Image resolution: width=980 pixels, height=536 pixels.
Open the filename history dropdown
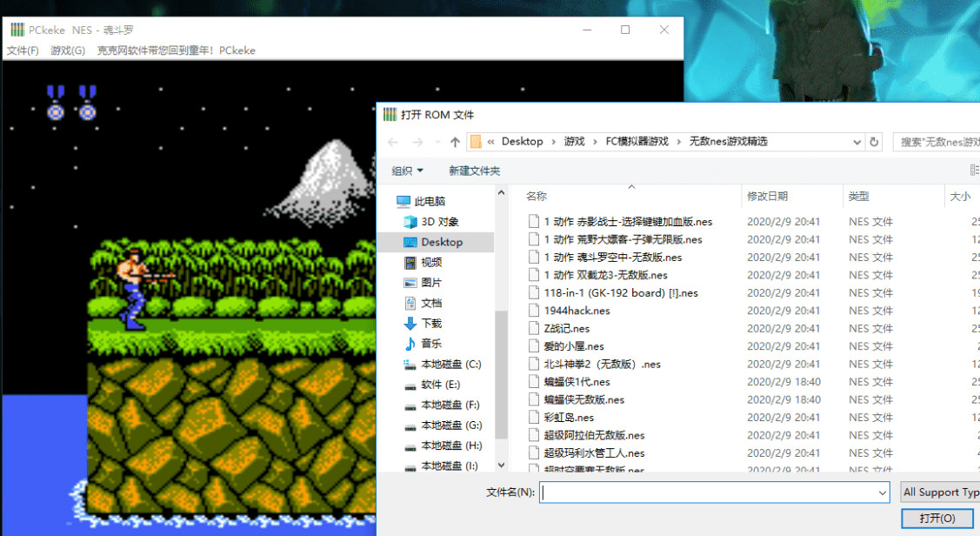(x=882, y=492)
